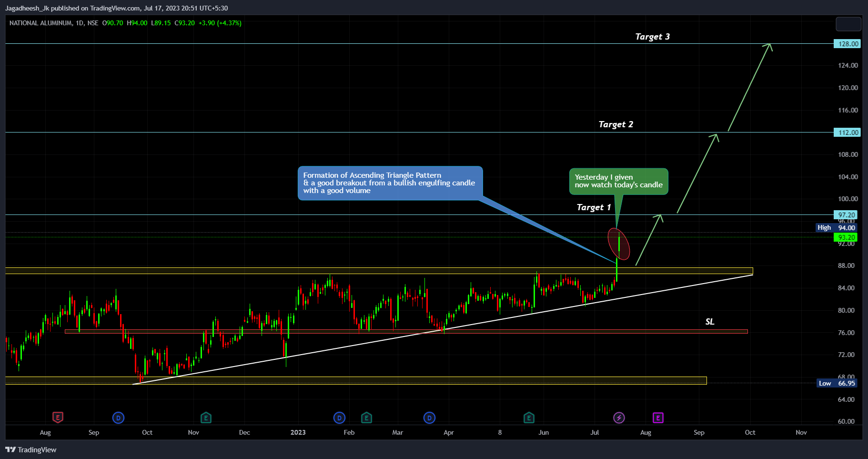The width and height of the screenshot is (868, 459).
Task: Click the SL stop-loss text label
Action: coord(710,322)
